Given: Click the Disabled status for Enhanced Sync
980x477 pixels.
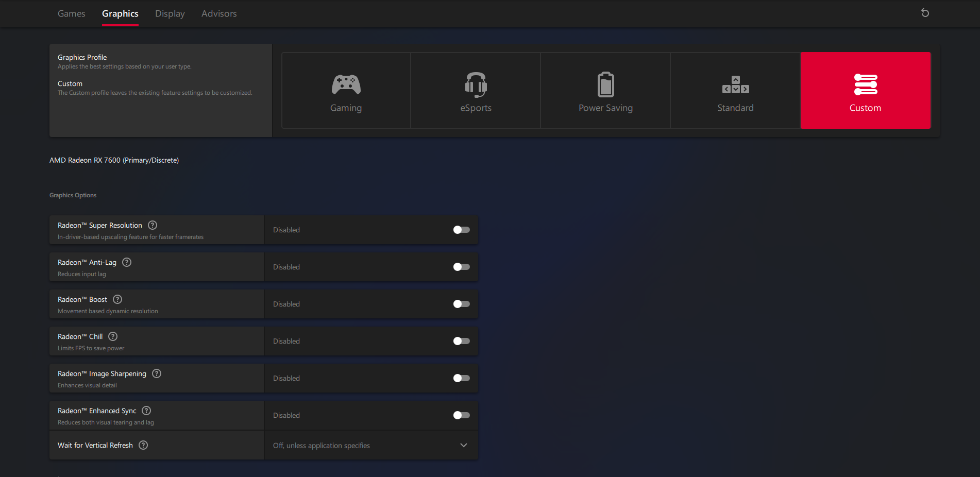Looking at the screenshot, I should pyautogui.click(x=286, y=415).
